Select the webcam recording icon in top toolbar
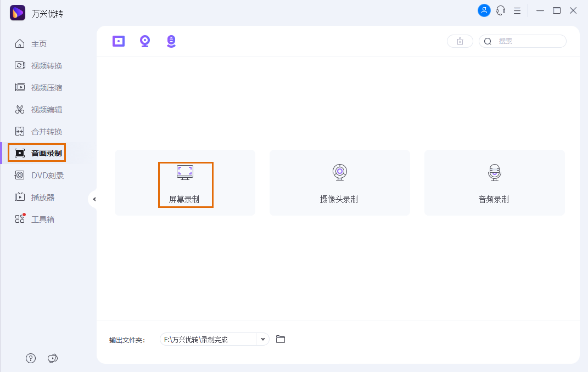 point(144,41)
